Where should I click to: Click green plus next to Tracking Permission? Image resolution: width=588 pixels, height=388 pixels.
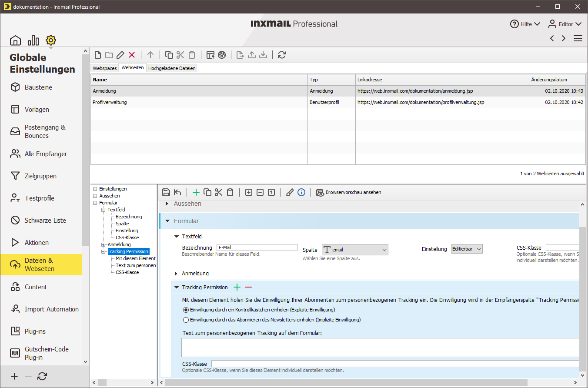[x=237, y=287]
